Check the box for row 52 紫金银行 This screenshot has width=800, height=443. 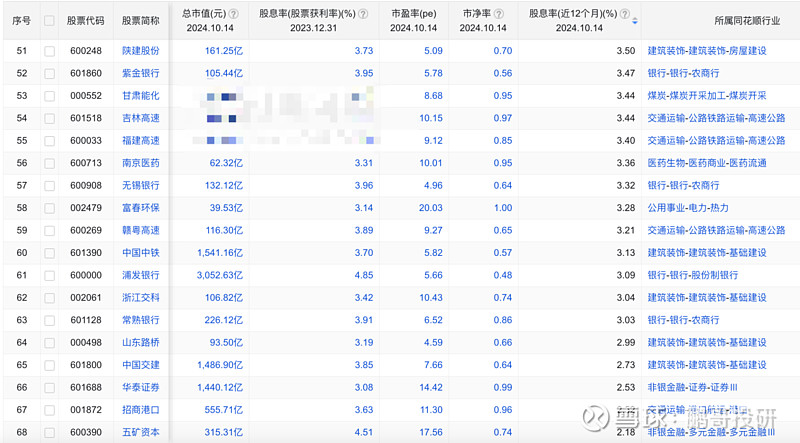click(x=49, y=73)
